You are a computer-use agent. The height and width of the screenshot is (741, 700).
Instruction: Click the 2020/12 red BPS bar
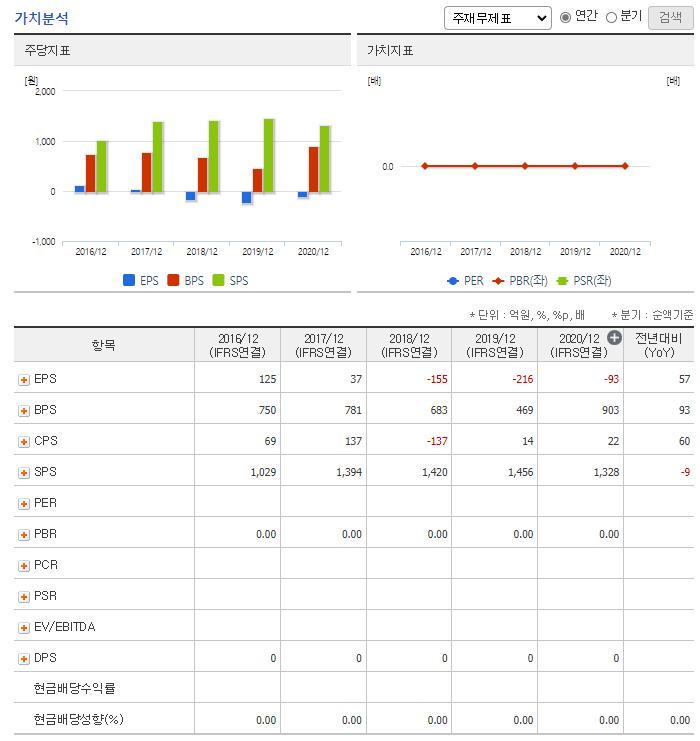coord(313,170)
